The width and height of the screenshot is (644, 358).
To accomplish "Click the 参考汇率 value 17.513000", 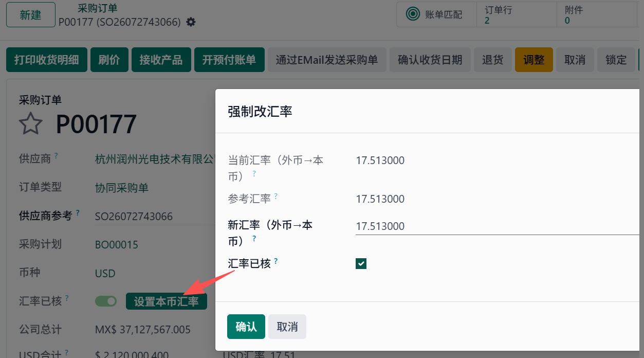I will point(380,199).
